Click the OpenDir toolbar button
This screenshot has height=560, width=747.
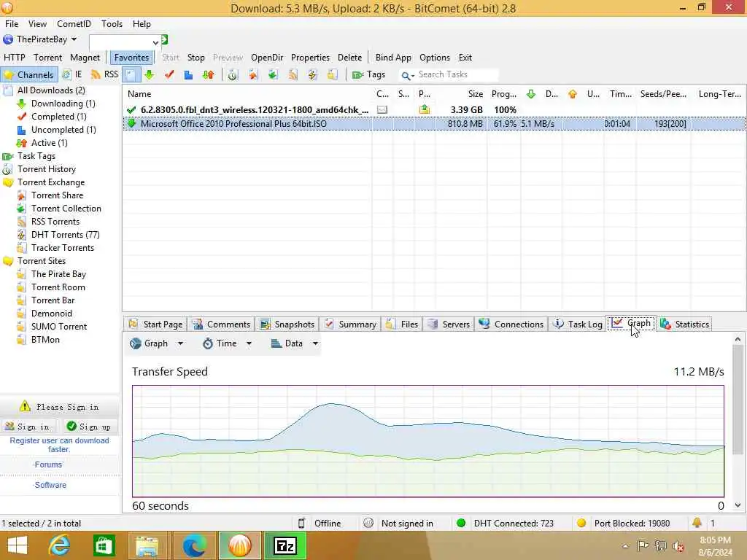click(267, 58)
